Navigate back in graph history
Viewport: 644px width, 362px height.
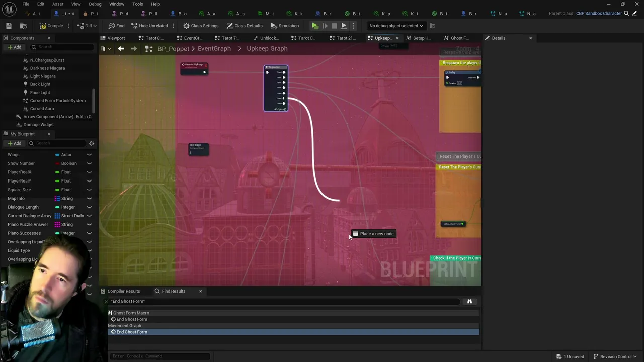coord(121,48)
